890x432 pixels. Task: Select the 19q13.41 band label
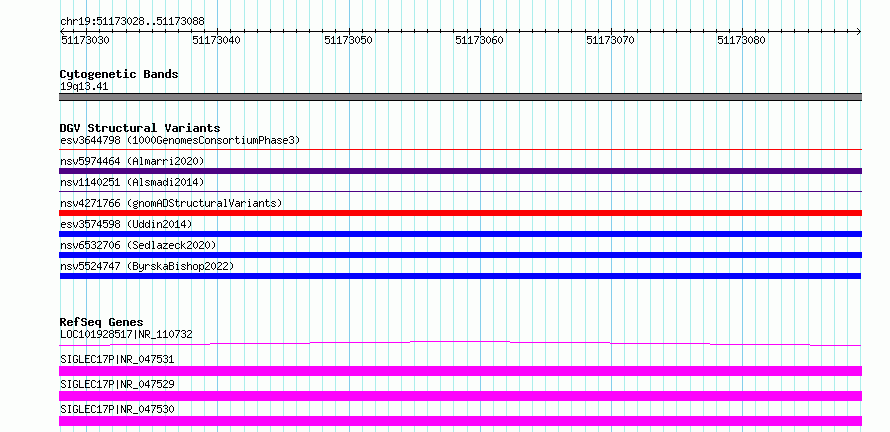(x=84, y=87)
